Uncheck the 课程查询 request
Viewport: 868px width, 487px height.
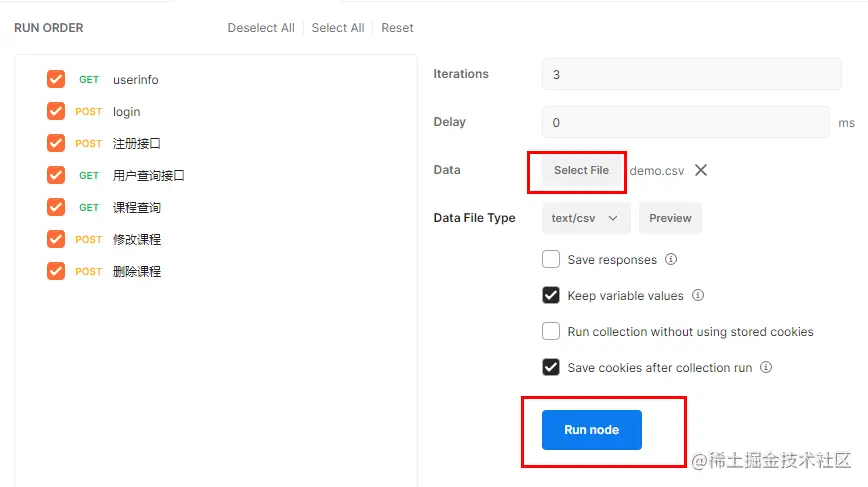pyautogui.click(x=56, y=208)
